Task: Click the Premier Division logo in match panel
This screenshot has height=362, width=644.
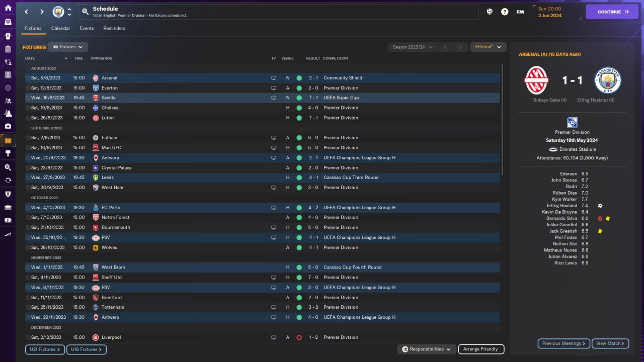Action: point(572,122)
